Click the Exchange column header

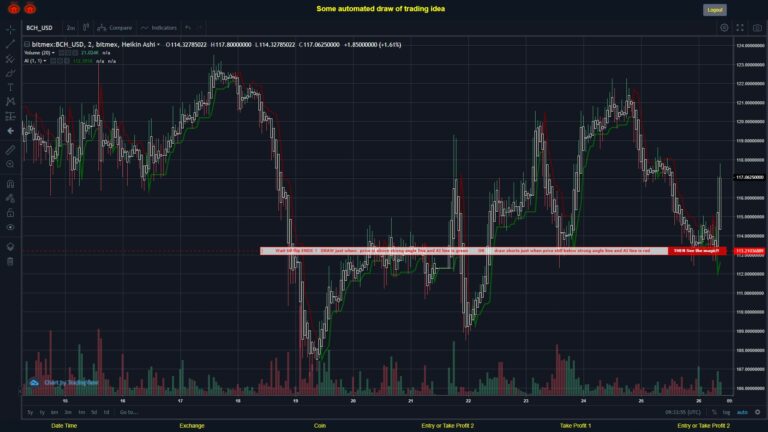(x=192, y=426)
